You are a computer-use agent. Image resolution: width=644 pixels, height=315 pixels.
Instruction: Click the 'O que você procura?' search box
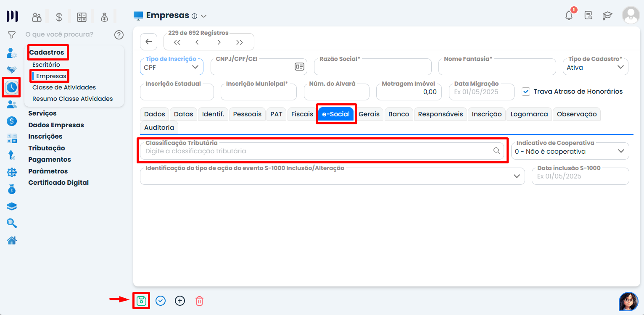pyautogui.click(x=67, y=34)
